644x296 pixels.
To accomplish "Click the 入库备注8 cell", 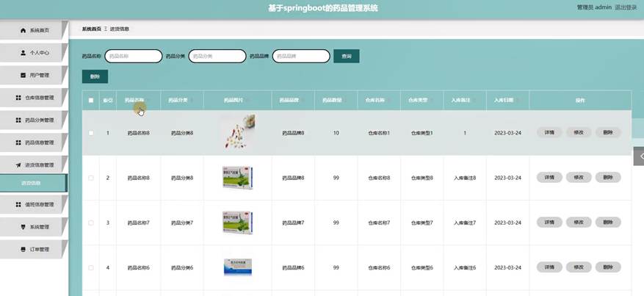I will [x=465, y=178].
